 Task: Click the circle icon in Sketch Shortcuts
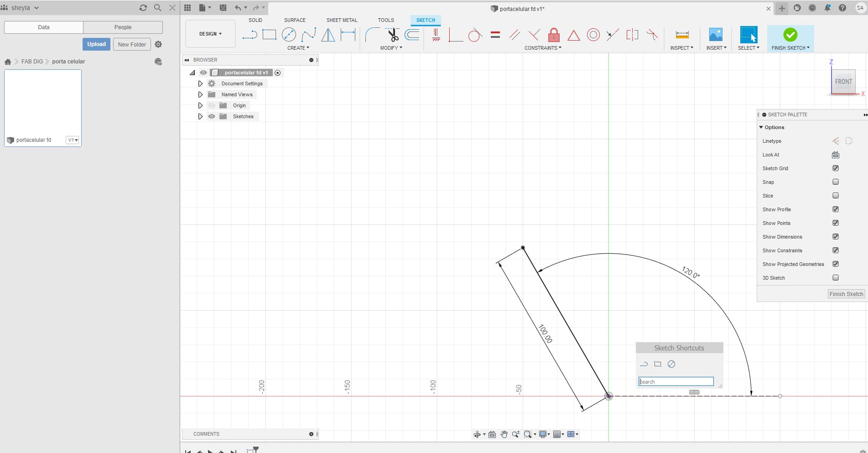click(671, 364)
